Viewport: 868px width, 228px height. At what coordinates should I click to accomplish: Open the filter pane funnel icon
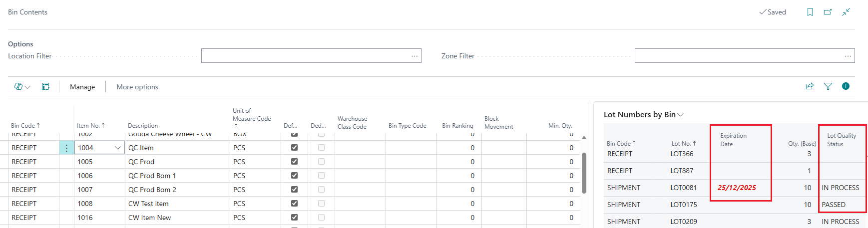pyautogui.click(x=828, y=86)
